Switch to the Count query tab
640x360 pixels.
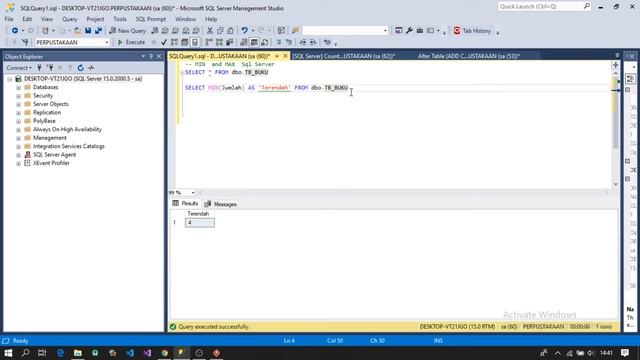tap(344, 56)
